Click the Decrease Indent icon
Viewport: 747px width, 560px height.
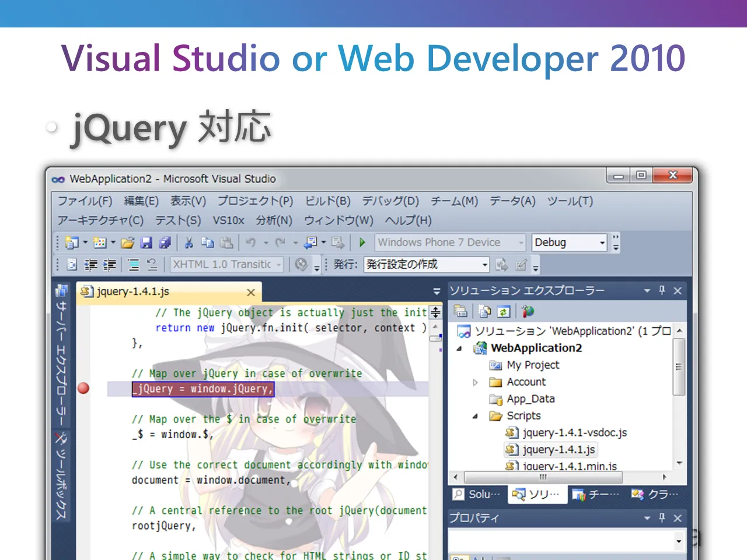tap(91, 265)
